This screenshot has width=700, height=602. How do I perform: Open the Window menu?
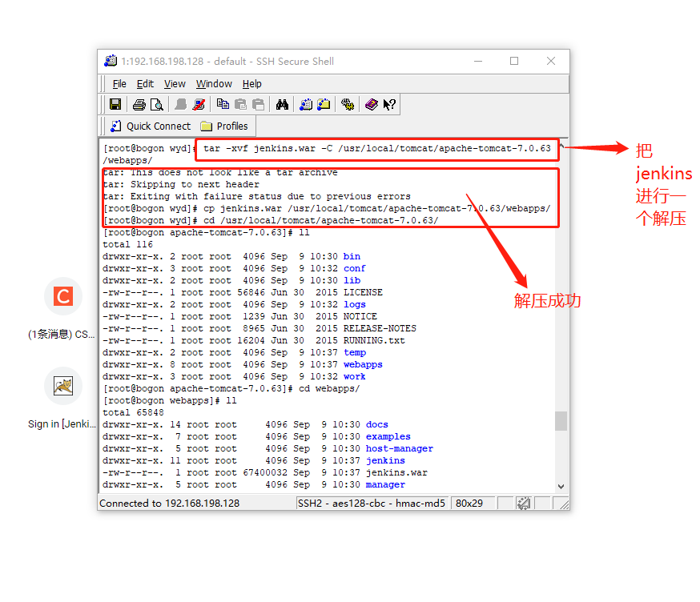tap(214, 84)
